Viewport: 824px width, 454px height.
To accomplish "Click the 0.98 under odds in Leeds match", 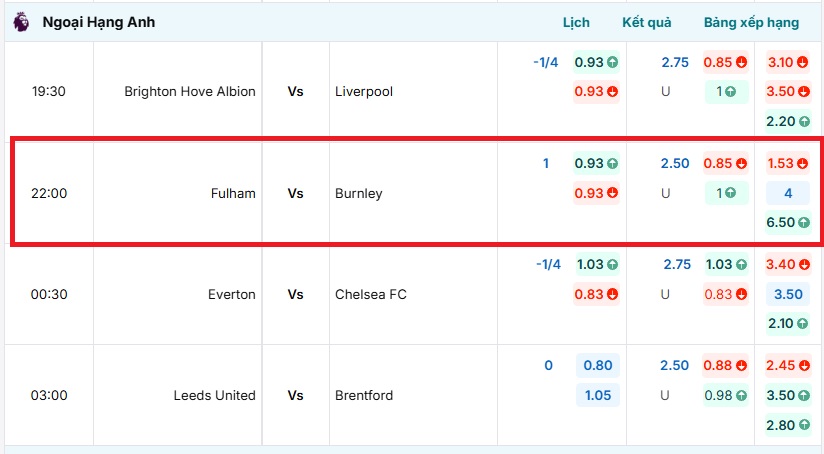I will pyautogui.click(x=725, y=395).
